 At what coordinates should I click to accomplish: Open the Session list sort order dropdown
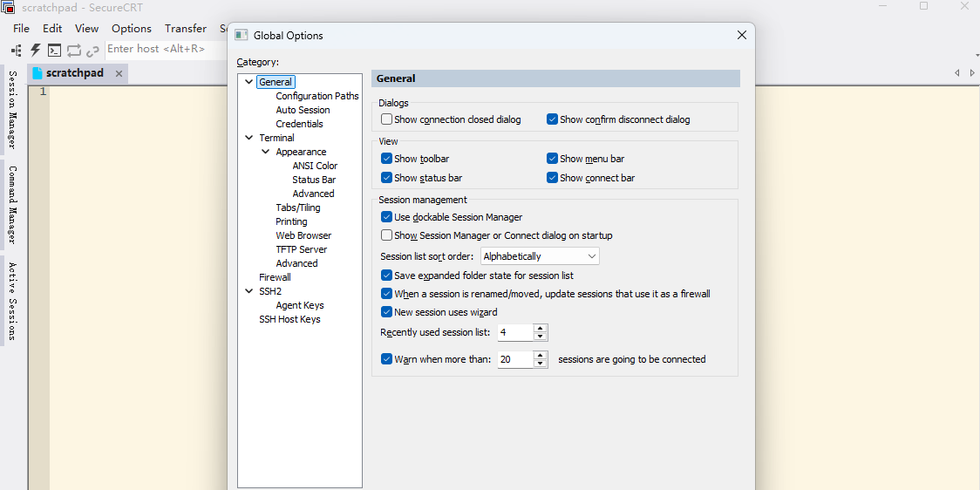point(540,256)
